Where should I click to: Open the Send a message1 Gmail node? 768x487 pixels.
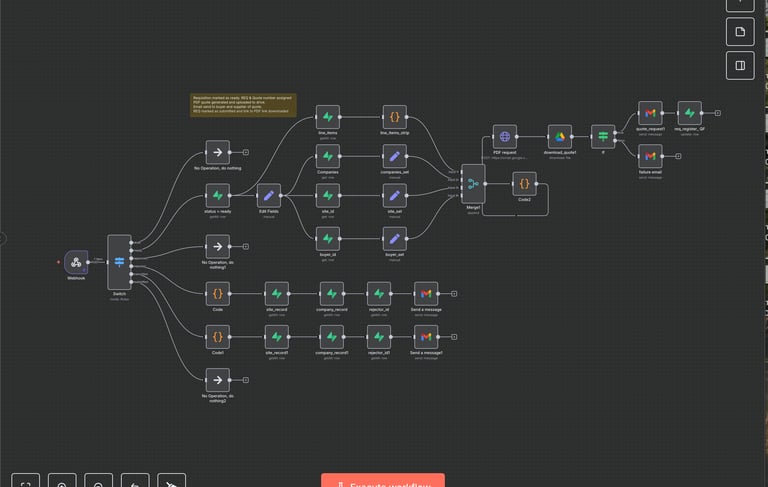pyautogui.click(x=426, y=337)
